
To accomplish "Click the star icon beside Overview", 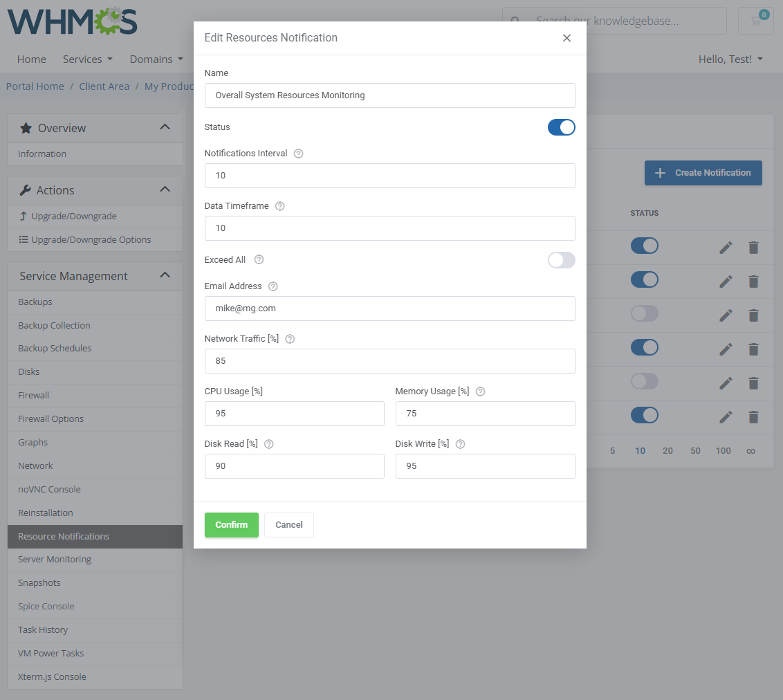I will pyautogui.click(x=26, y=129).
